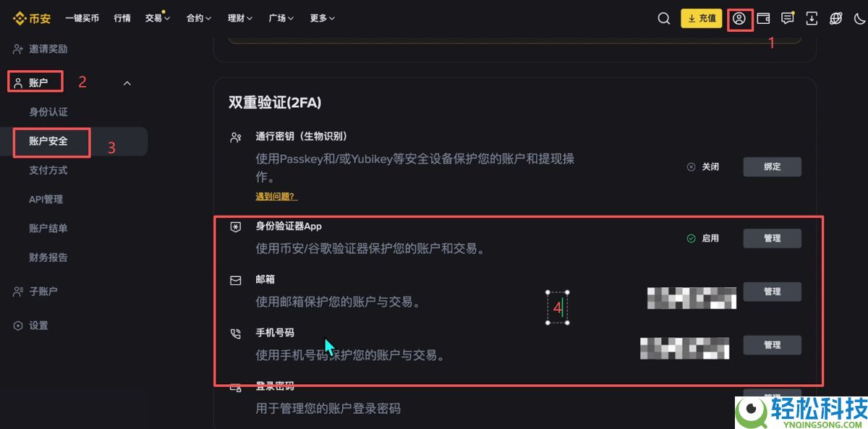Select 一键买币 in the top menu
868x429 pixels.
(82, 18)
